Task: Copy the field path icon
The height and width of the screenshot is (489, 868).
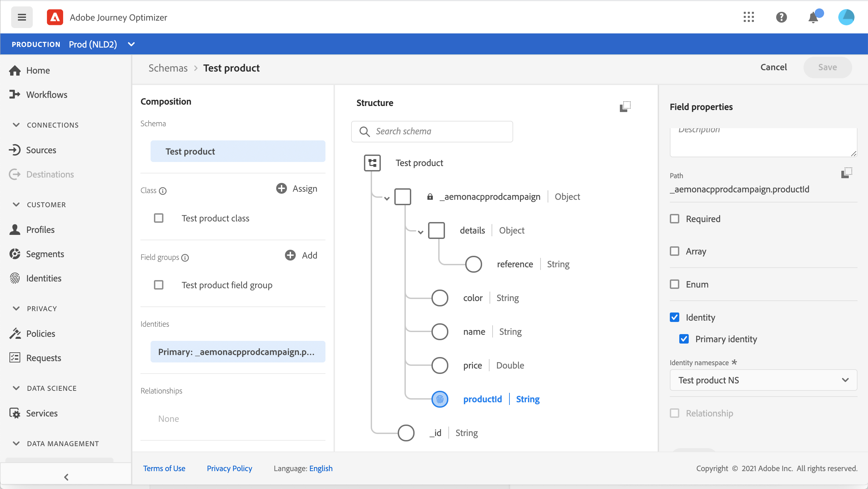Action: (846, 173)
